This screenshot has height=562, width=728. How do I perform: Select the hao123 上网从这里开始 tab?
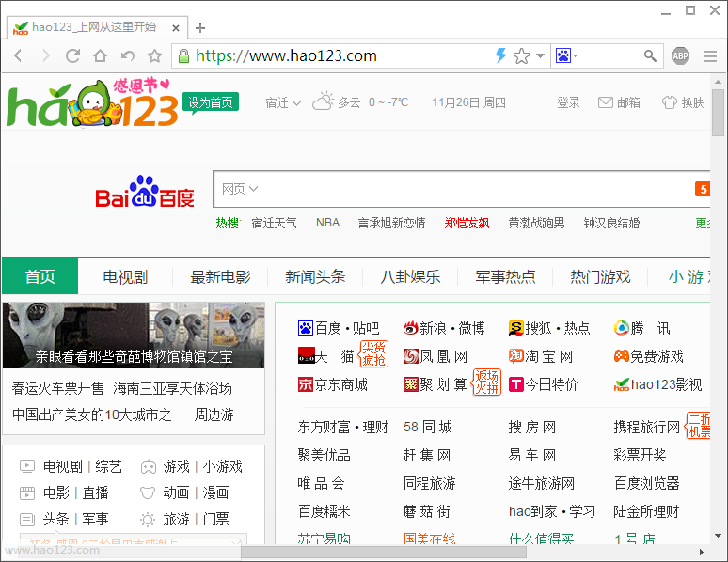(97, 27)
